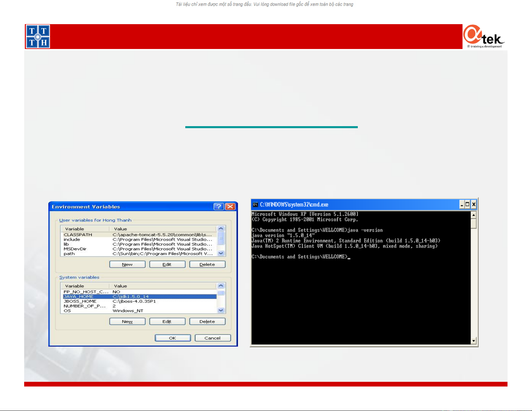Click the TTTH logo icon
The width and height of the screenshot is (532, 411).
[38, 37]
